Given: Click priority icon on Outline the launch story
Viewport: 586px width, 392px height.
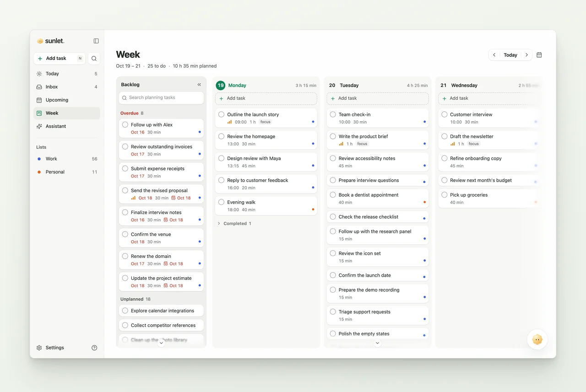Looking at the screenshot, I should (230, 122).
